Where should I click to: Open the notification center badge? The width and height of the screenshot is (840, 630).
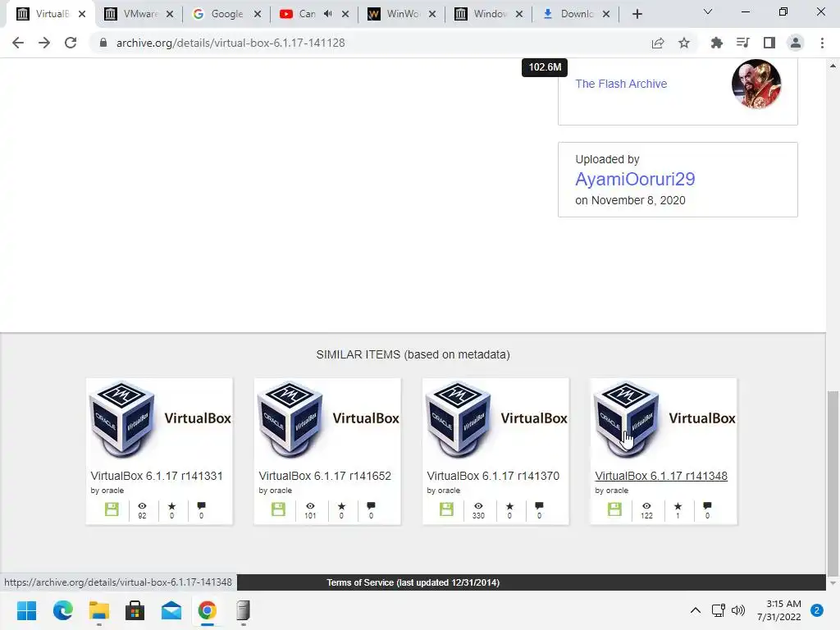[817, 610]
